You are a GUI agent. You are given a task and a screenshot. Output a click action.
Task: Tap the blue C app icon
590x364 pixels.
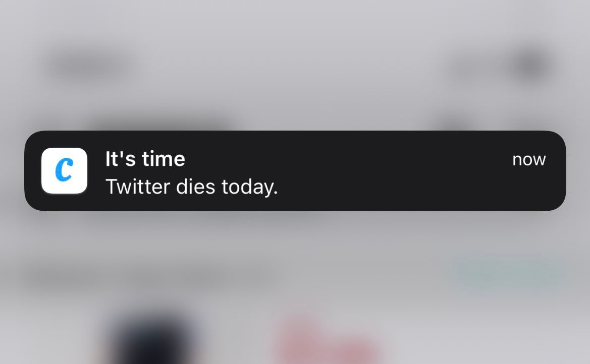coord(64,170)
